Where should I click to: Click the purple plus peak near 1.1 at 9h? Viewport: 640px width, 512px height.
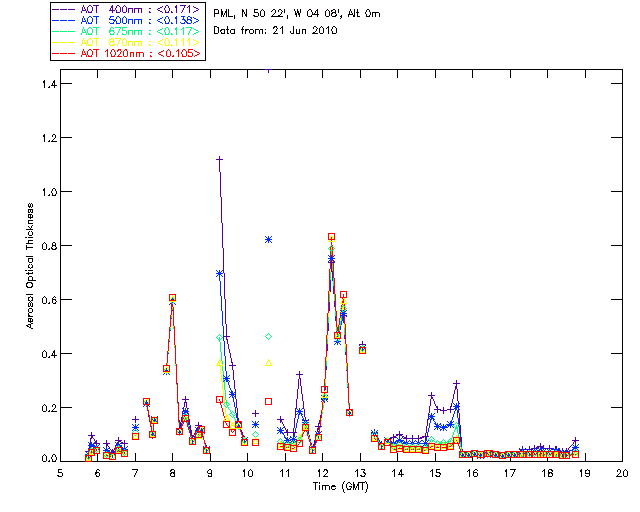click(x=219, y=159)
